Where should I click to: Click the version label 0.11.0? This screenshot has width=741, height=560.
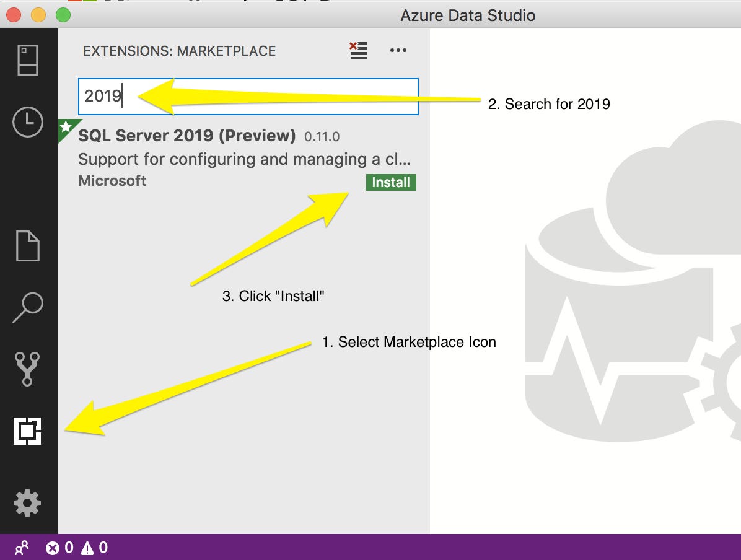pyautogui.click(x=323, y=137)
